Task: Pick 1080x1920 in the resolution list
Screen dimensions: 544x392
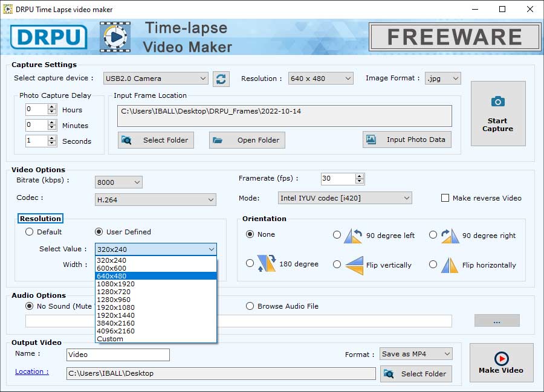Action: tap(156, 284)
